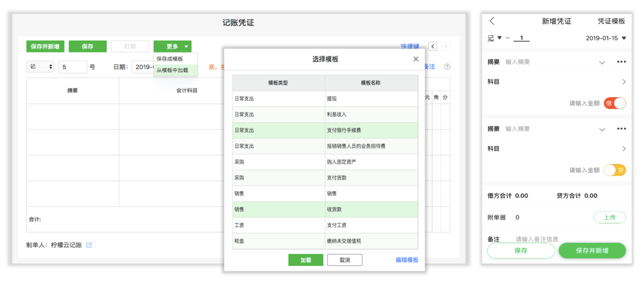Open the 更多 dropdown button

click(172, 47)
